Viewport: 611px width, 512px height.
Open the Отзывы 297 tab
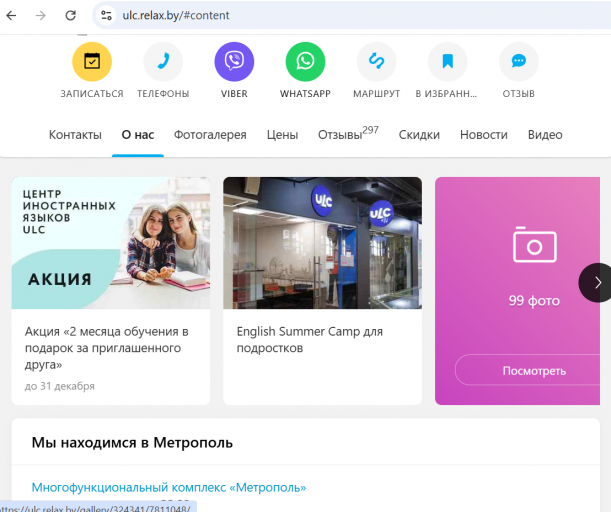[348, 134]
